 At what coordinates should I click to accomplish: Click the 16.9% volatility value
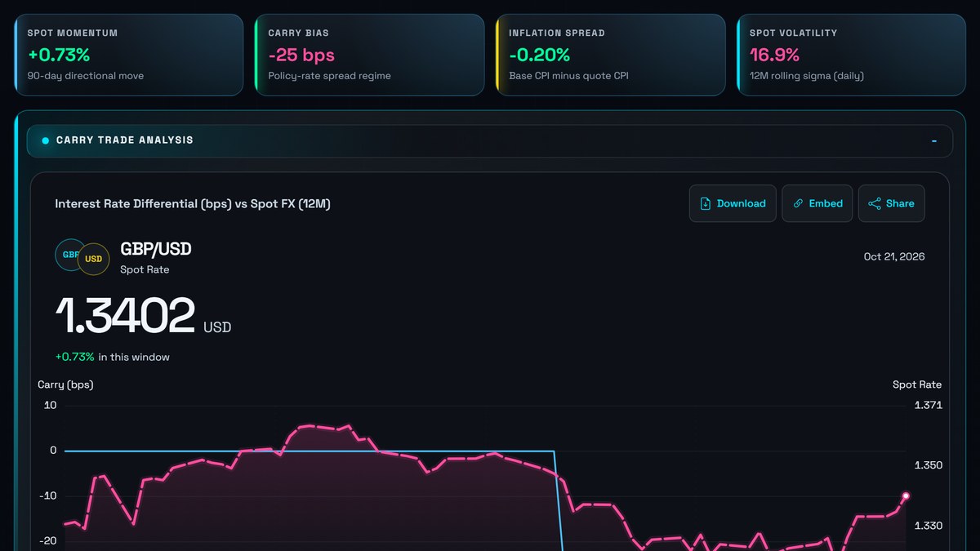point(774,56)
